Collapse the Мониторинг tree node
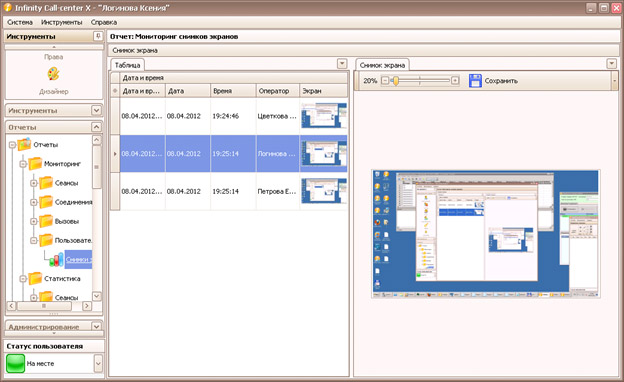 (x=23, y=164)
